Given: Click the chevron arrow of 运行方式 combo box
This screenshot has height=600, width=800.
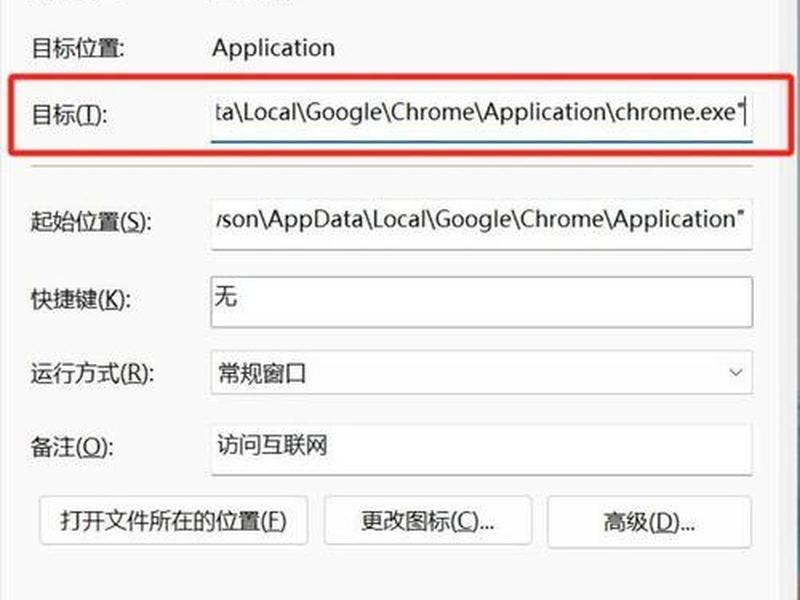Looking at the screenshot, I should (x=735, y=372).
